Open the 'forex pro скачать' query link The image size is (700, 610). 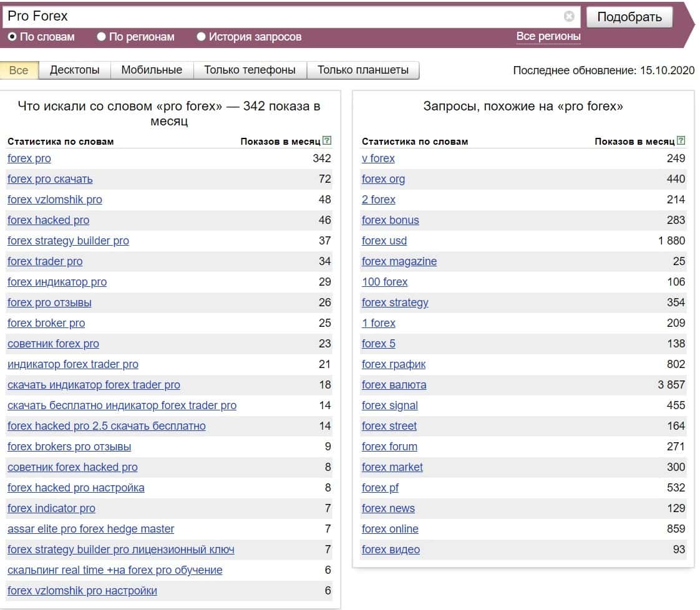point(50,179)
